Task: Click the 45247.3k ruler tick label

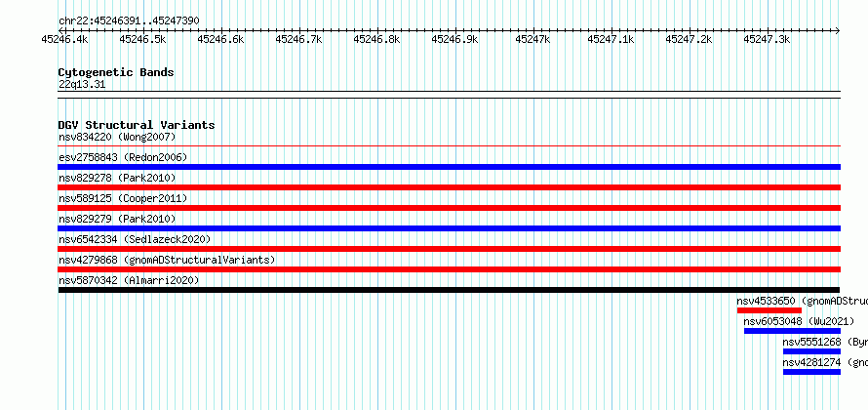Action: 767,39
